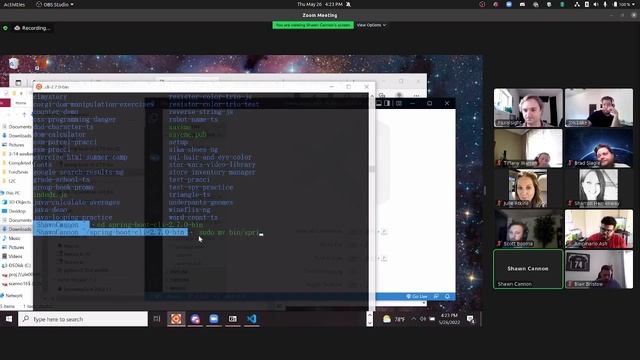The image size is (640, 360).
Task: Click the Windows taskbar volume icon
Action: 423,319
